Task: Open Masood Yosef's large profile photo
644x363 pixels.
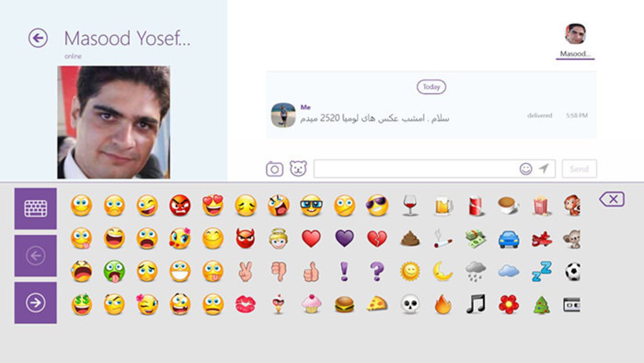Action: [114, 122]
